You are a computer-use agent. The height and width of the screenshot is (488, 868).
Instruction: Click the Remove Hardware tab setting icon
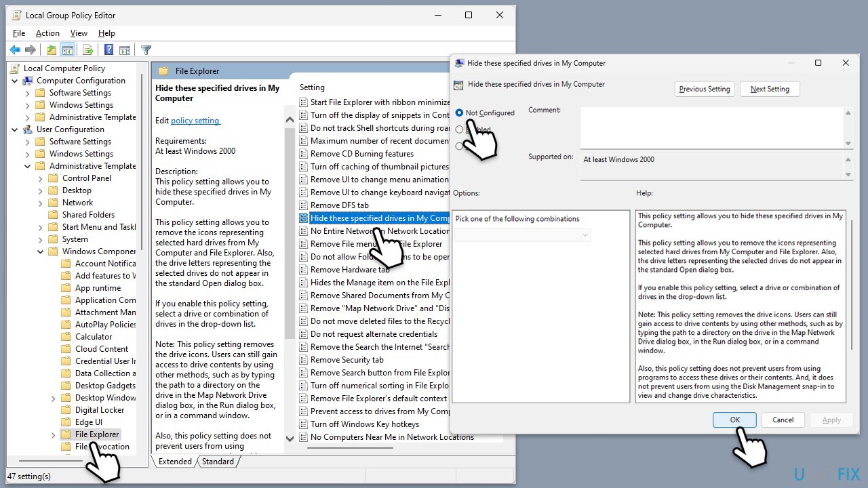304,270
